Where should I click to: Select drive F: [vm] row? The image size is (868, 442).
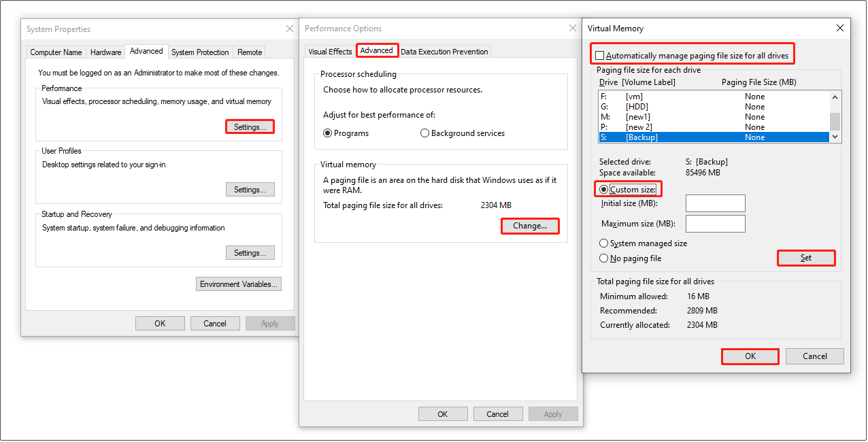click(714, 97)
